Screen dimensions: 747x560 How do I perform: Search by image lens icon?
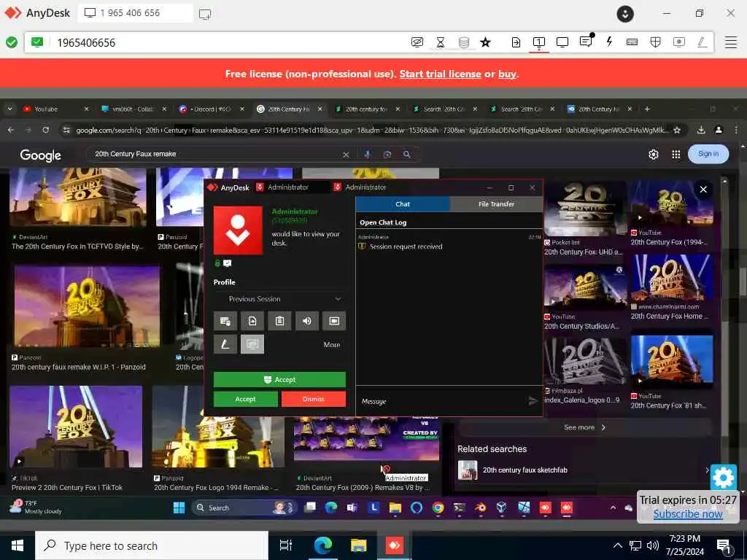click(x=387, y=155)
